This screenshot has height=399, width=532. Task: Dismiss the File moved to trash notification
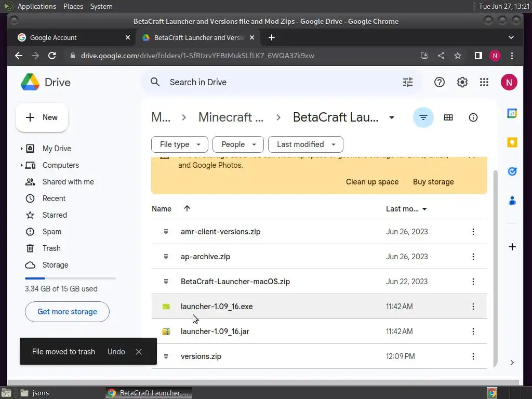[138, 352]
